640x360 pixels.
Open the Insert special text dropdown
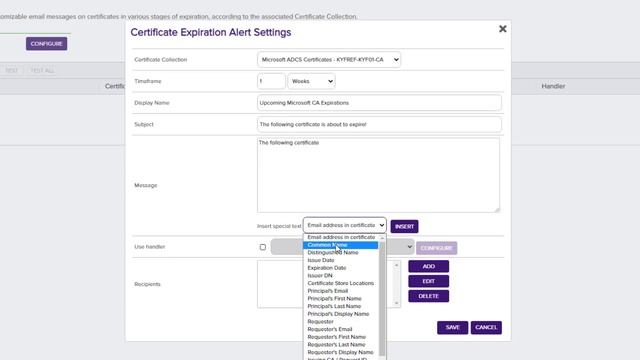pos(344,225)
